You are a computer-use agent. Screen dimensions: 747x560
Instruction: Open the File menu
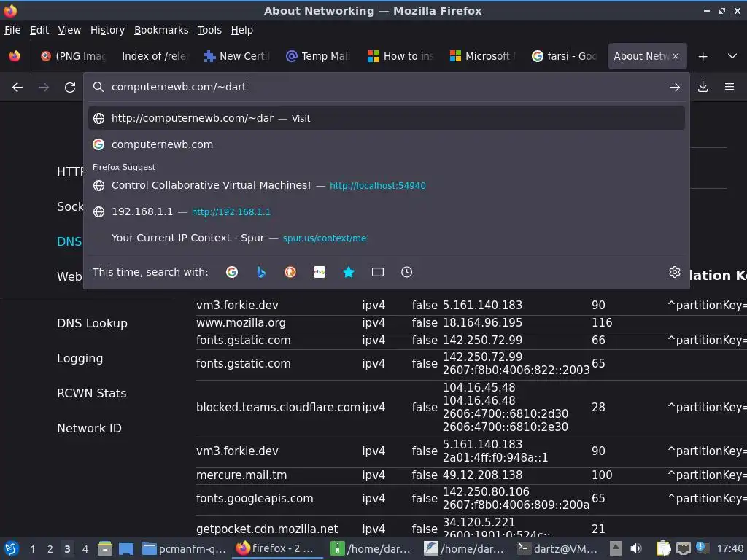point(12,30)
